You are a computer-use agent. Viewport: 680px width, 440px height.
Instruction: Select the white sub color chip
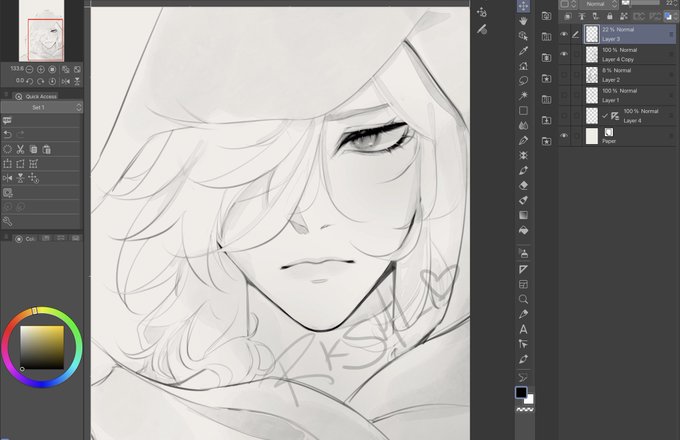[530, 399]
